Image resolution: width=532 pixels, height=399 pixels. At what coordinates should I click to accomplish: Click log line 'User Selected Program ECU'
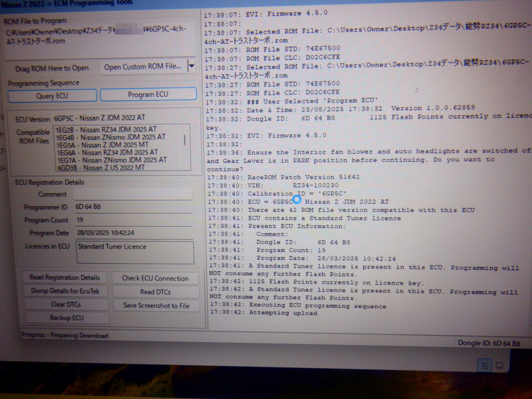[x=292, y=101]
